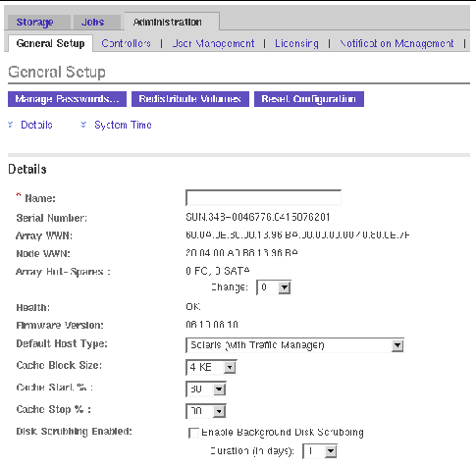Enable Background Disk Scrubbing checkbox
The height and width of the screenshot is (467, 476).
[193, 433]
